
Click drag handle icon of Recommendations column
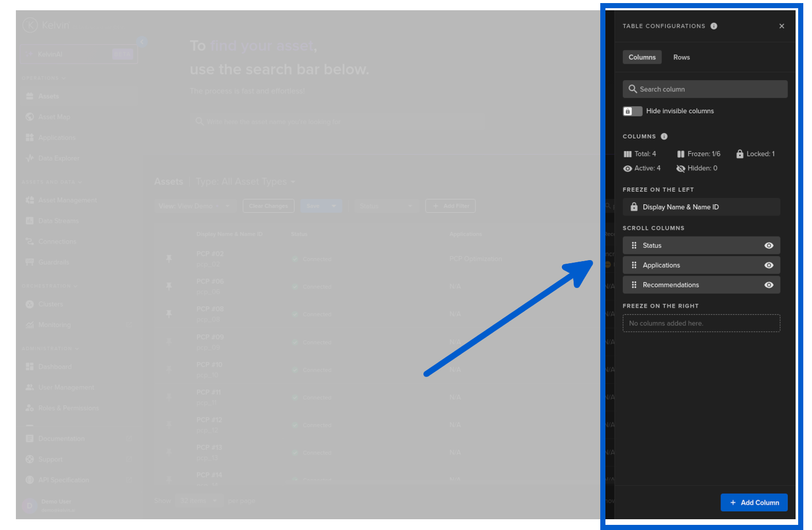pyautogui.click(x=634, y=285)
